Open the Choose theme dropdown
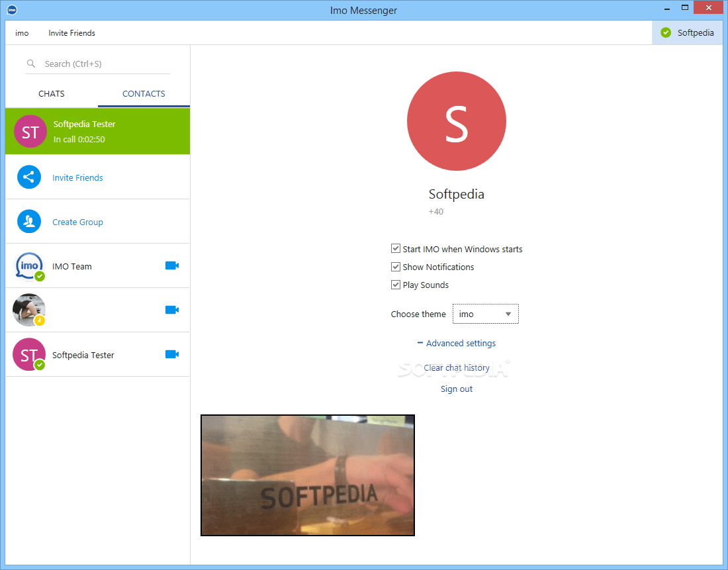728x570 pixels. pyautogui.click(x=486, y=314)
